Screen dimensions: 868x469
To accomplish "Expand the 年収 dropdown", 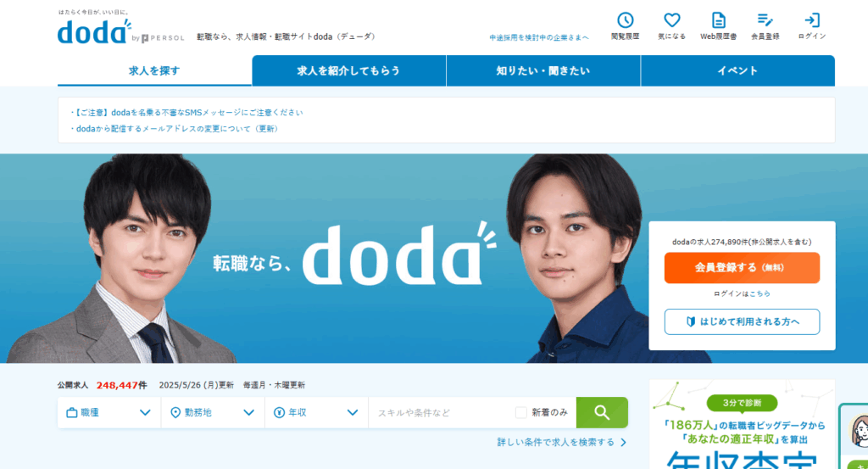I will [x=316, y=412].
